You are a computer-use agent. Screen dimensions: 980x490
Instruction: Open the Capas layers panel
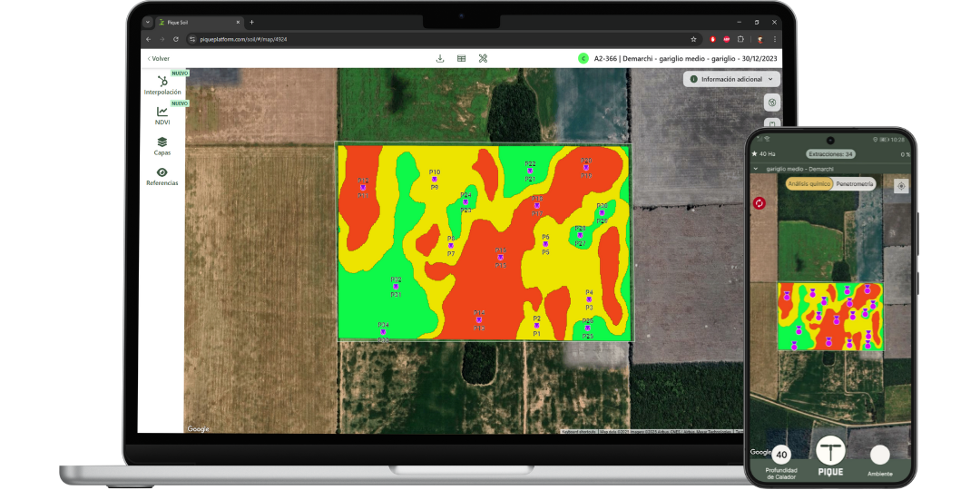162,146
